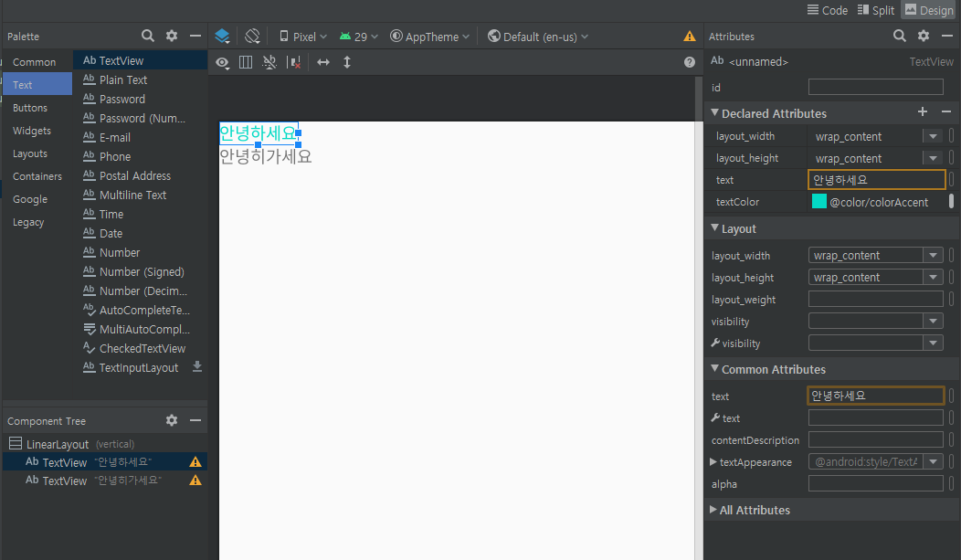This screenshot has width=961, height=560.
Task: Open Default (en-us) locale dropdown
Action: tap(537, 37)
